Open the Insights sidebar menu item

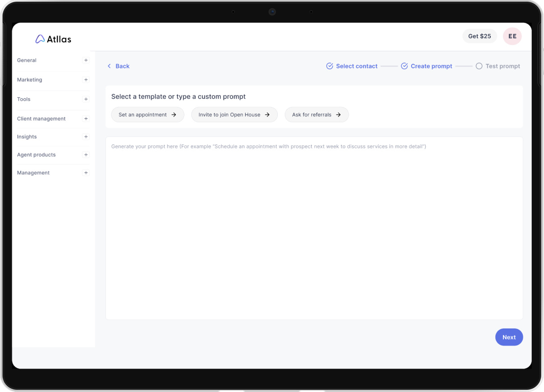coord(27,137)
